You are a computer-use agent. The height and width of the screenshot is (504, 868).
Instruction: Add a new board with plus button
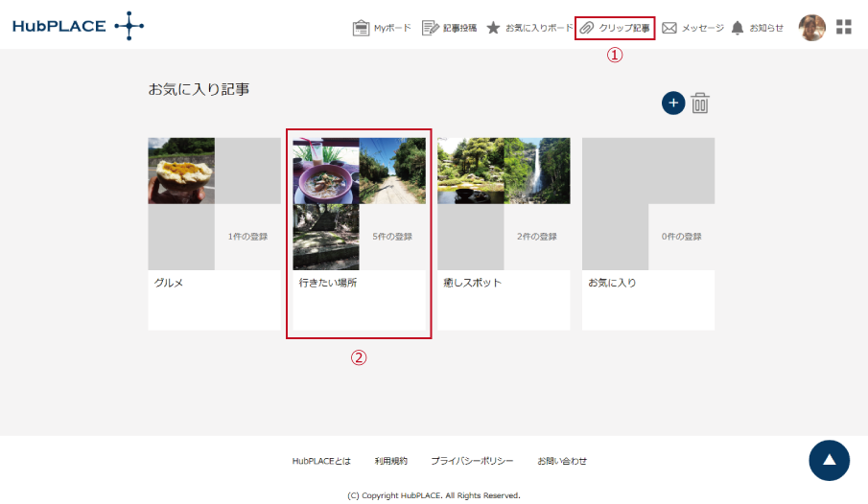point(673,103)
